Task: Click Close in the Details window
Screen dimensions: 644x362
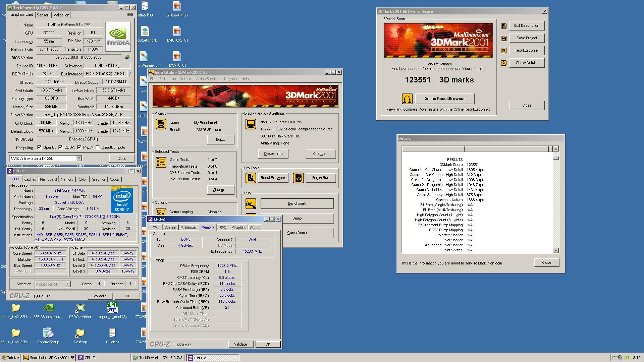Action: [x=546, y=263]
